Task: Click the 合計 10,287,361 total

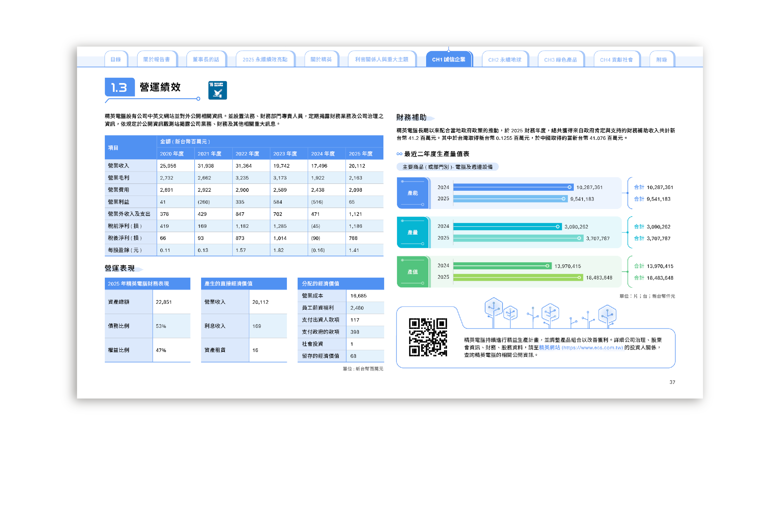Action: coord(653,188)
